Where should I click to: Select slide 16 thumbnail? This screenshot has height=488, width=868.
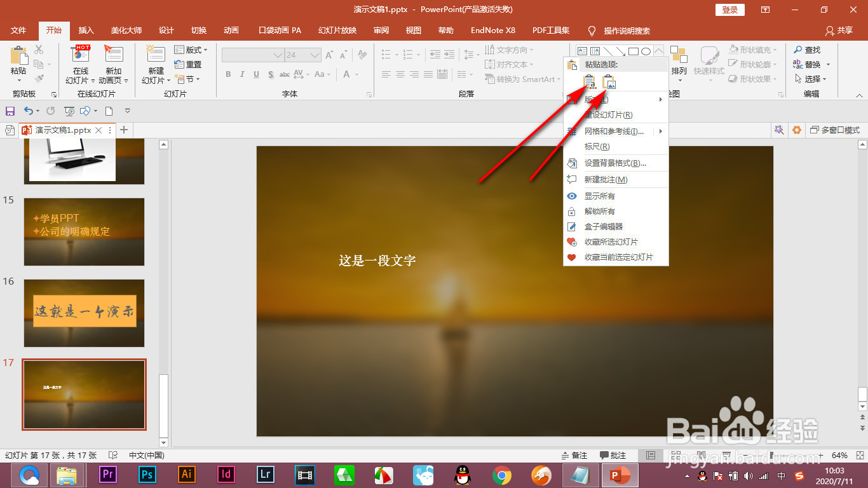84,313
